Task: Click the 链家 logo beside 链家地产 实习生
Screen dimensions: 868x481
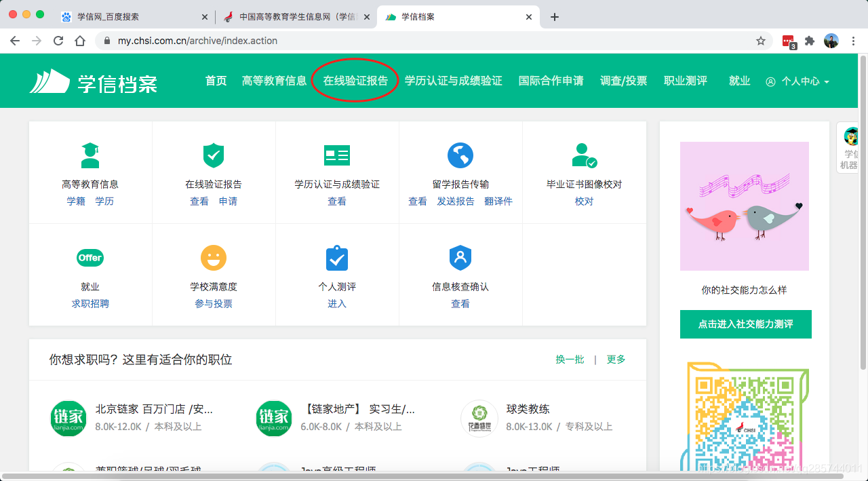Action: click(x=273, y=418)
